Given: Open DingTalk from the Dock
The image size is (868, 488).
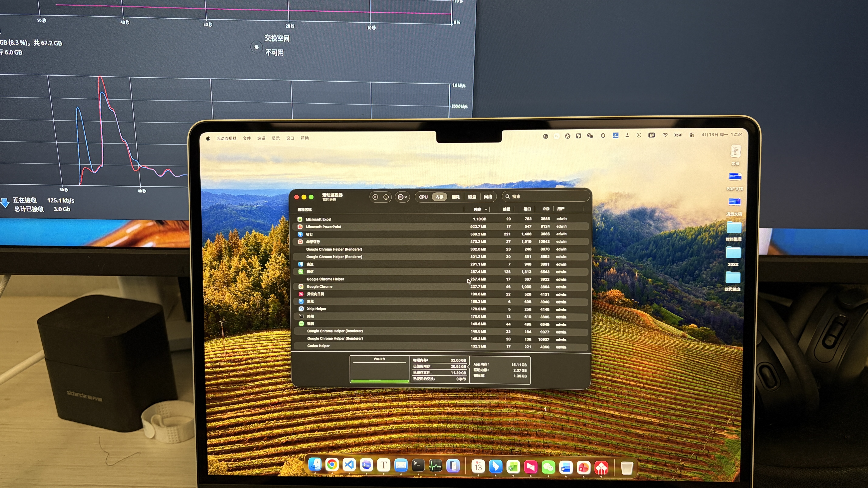Looking at the screenshot, I should 495,467.
